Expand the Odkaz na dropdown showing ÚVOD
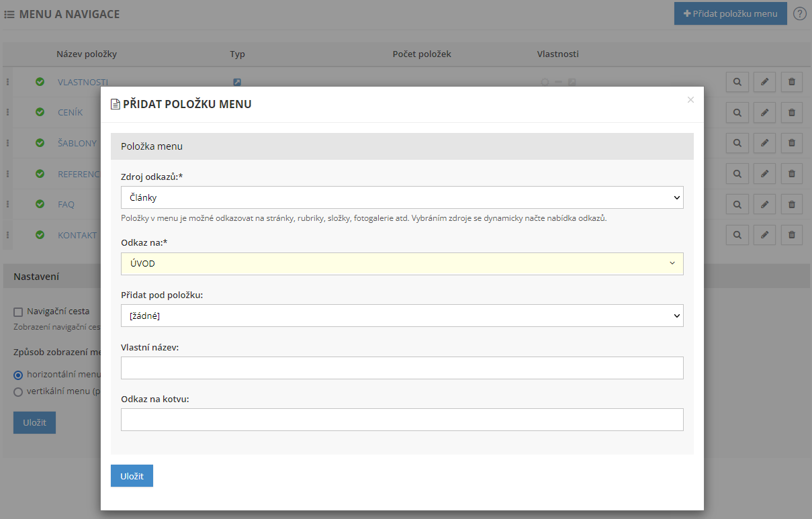 click(x=402, y=264)
